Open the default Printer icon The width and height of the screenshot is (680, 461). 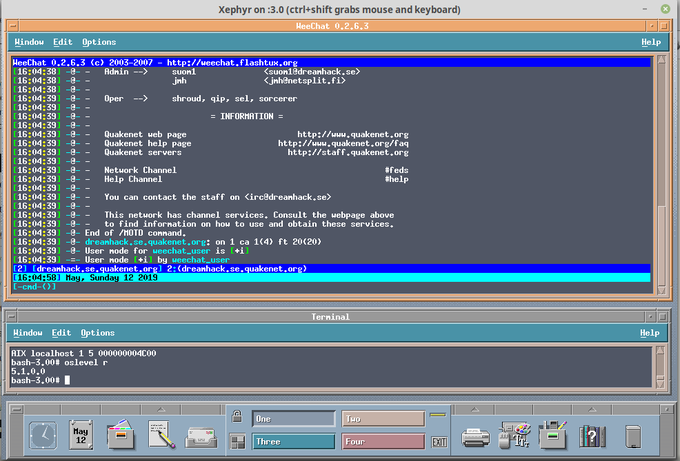pos(476,437)
